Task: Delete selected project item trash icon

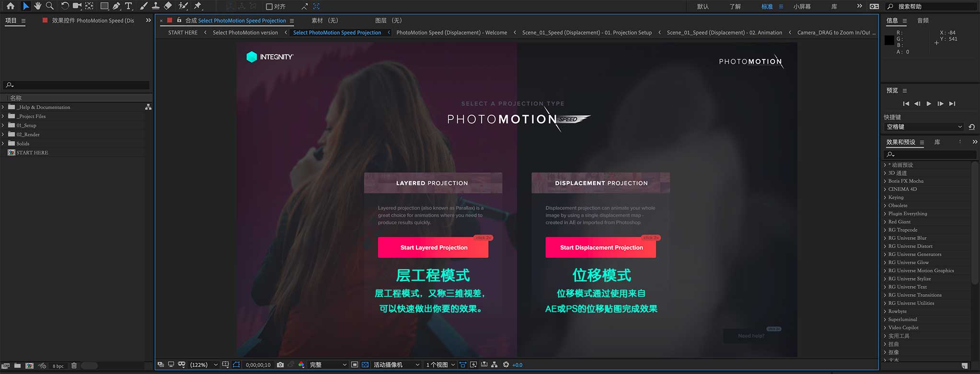Action: (x=74, y=366)
